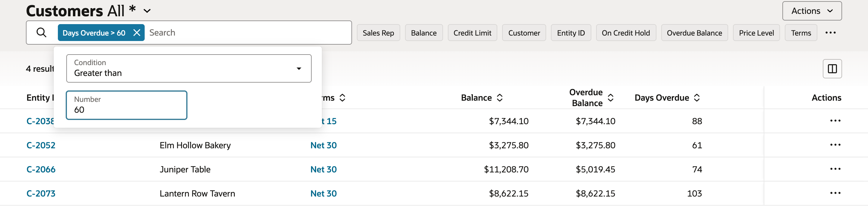Click the $11,208.70 balance value

[x=506, y=169]
